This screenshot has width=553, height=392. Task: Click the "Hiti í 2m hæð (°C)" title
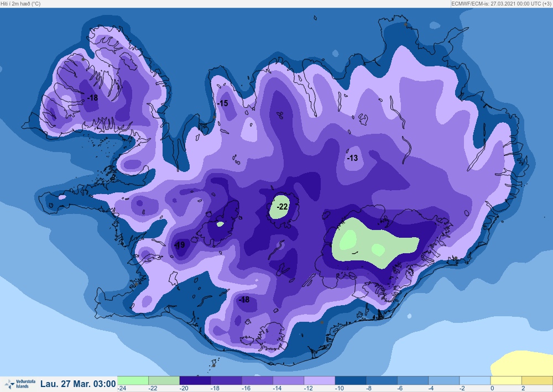(20, 3)
